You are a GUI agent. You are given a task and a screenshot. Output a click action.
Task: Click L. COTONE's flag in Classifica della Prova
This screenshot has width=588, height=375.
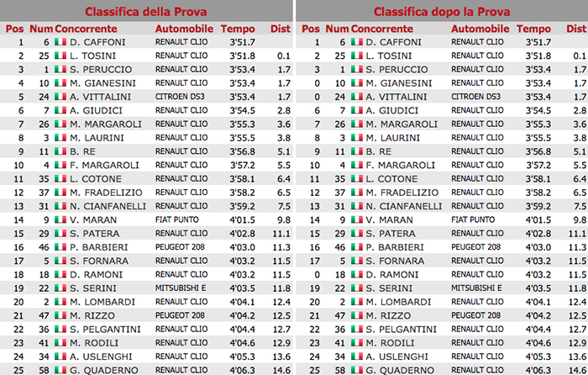(x=60, y=179)
